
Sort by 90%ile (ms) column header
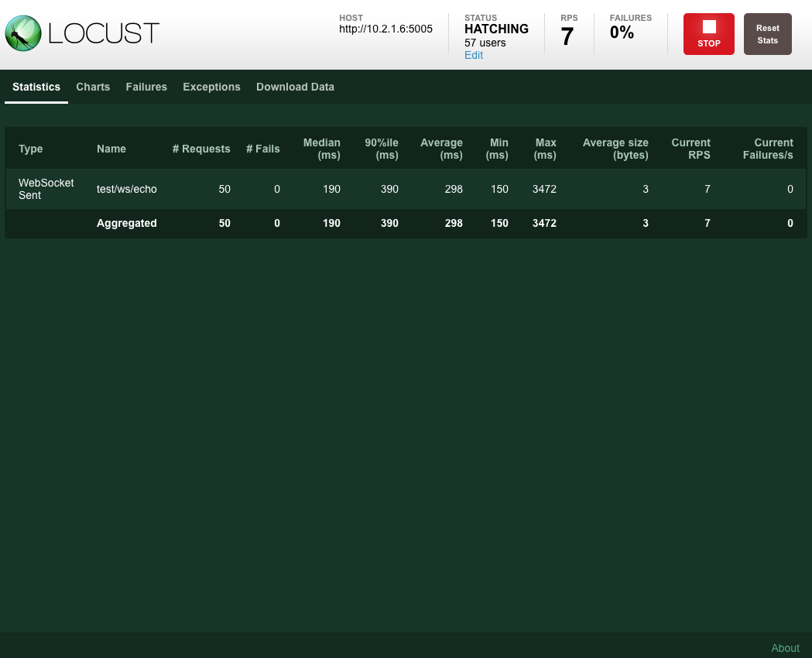pyautogui.click(x=382, y=149)
